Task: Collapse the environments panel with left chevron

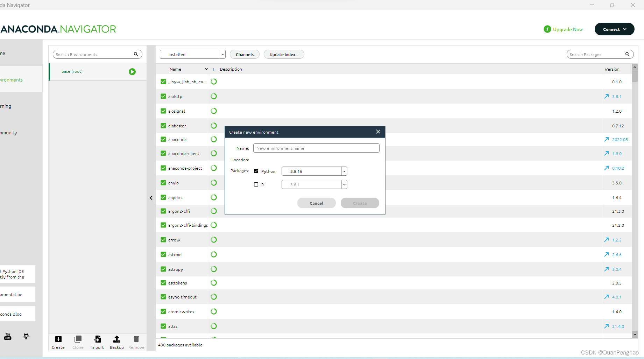Action: (151, 198)
